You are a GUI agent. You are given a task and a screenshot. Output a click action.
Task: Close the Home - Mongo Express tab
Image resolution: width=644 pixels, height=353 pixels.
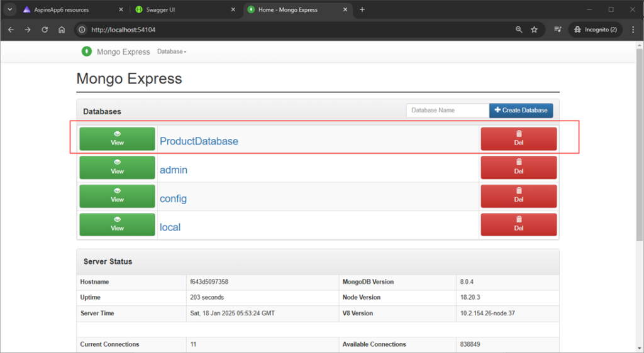[x=345, y=9]
